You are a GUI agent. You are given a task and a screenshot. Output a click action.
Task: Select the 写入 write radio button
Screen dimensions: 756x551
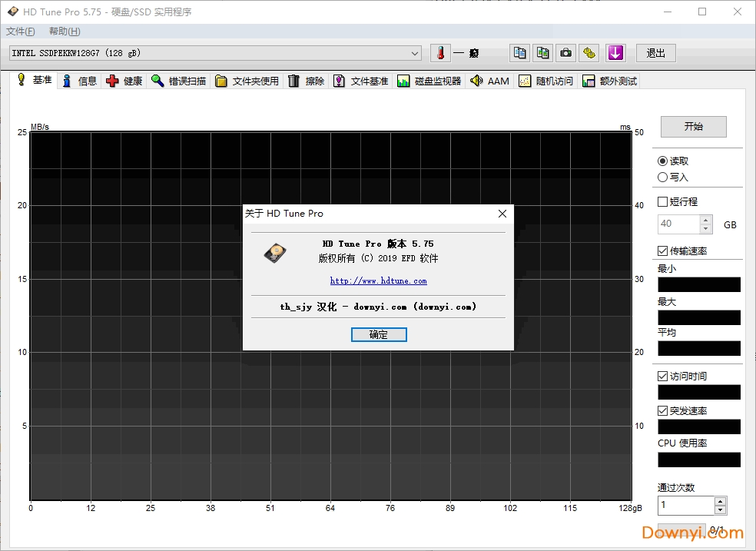pos(663,177)
